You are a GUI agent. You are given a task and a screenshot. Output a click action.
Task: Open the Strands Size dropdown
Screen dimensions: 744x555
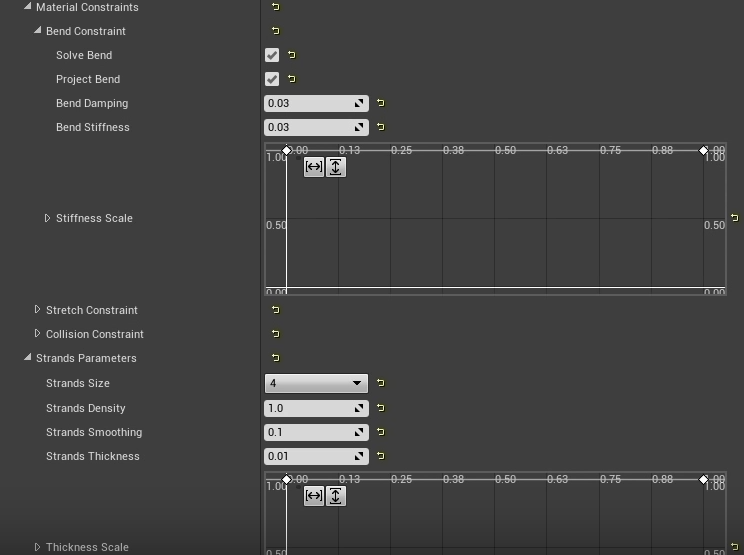(316, 383)
